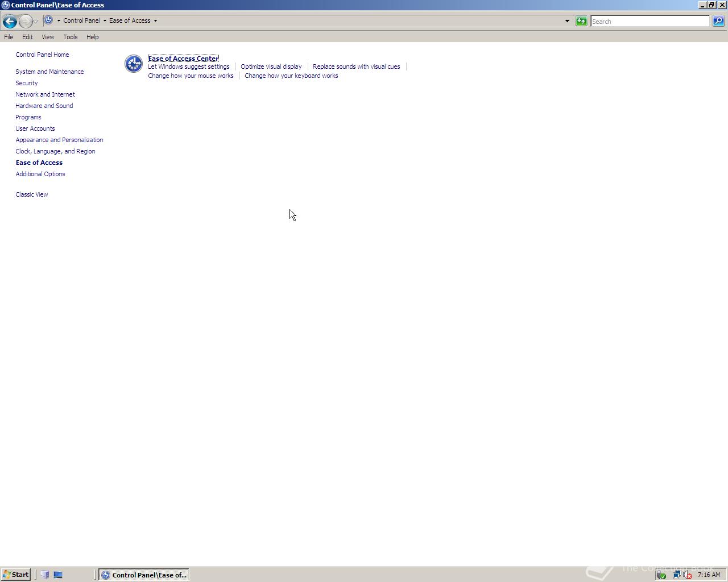Click the Forward navigation arrow
Screen dimensions: 728x582
(25, 22)
